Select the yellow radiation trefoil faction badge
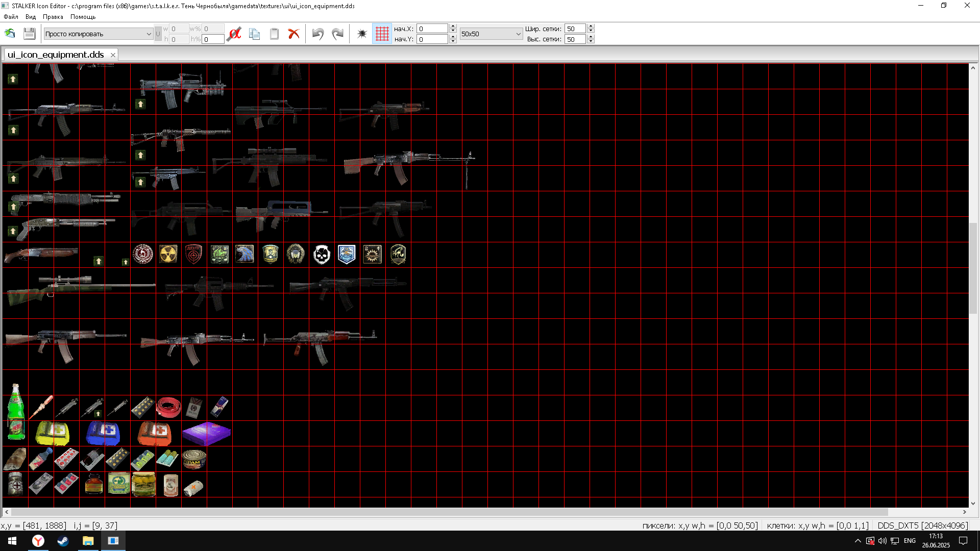The width and height of the screenshot is (980, 551). pos(168,254)
